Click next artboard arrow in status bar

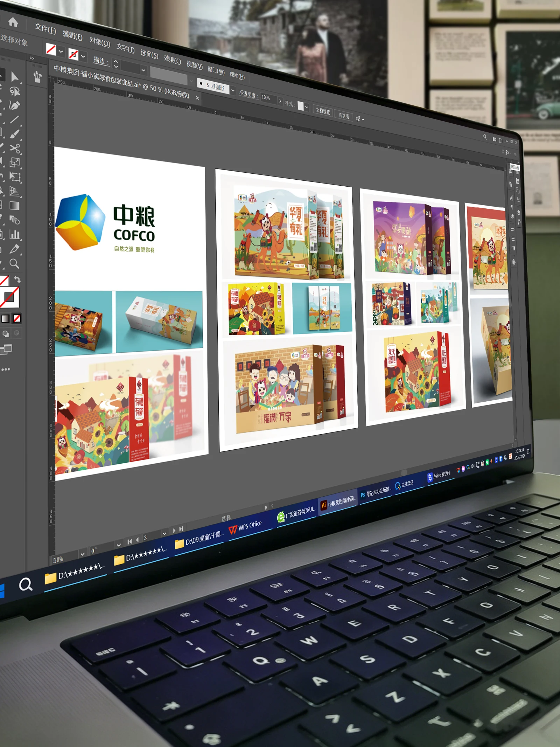(174, 531)
